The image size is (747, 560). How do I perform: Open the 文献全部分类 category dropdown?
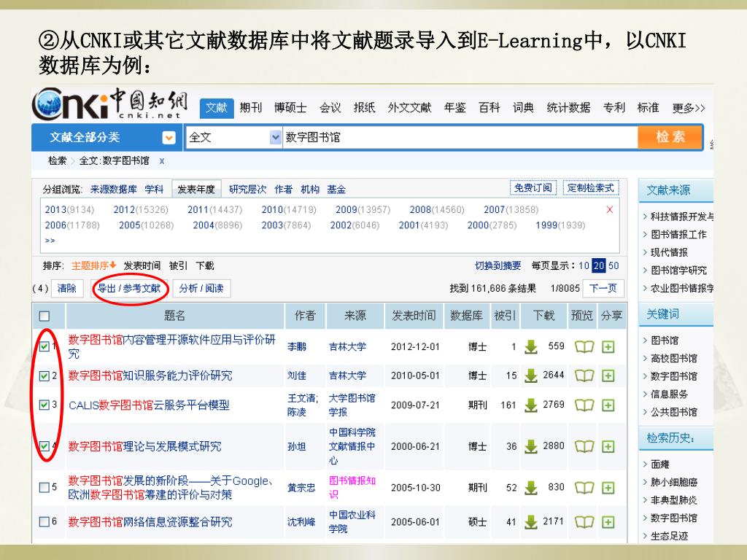click(x=169, y=138)
